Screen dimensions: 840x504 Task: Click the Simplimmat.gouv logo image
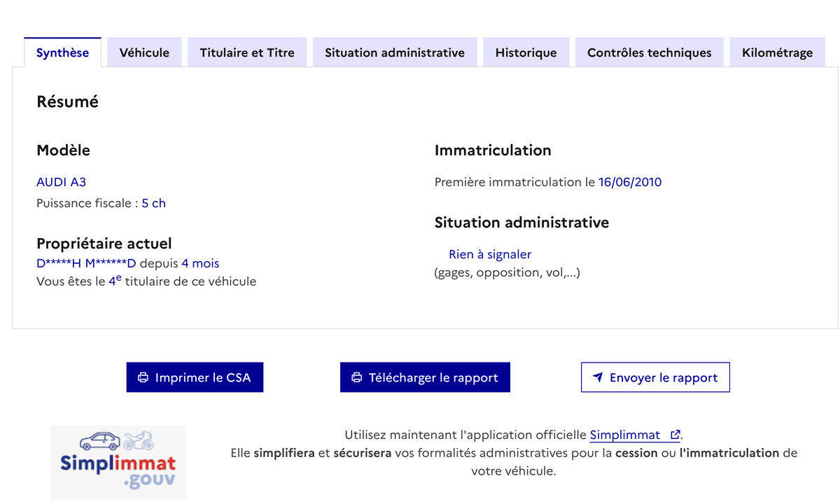tap(118, 461)
